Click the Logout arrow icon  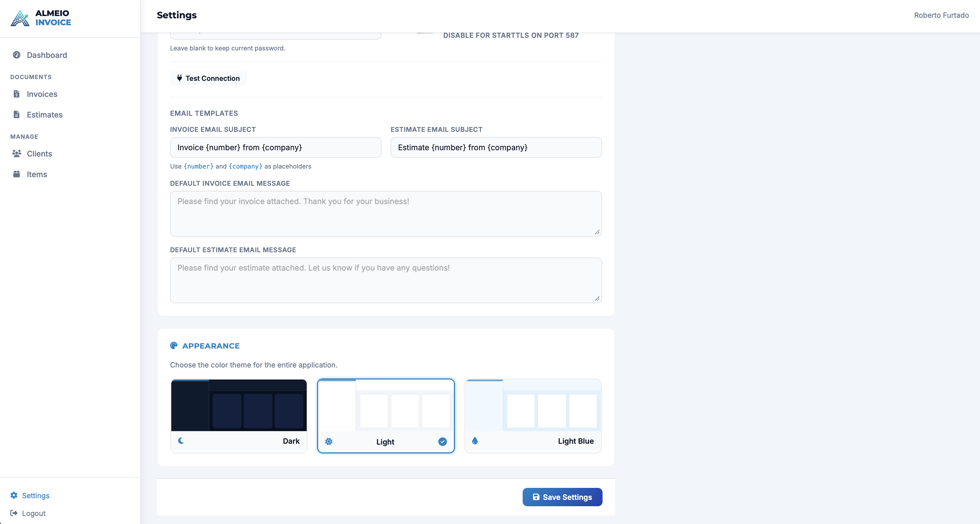14,513
